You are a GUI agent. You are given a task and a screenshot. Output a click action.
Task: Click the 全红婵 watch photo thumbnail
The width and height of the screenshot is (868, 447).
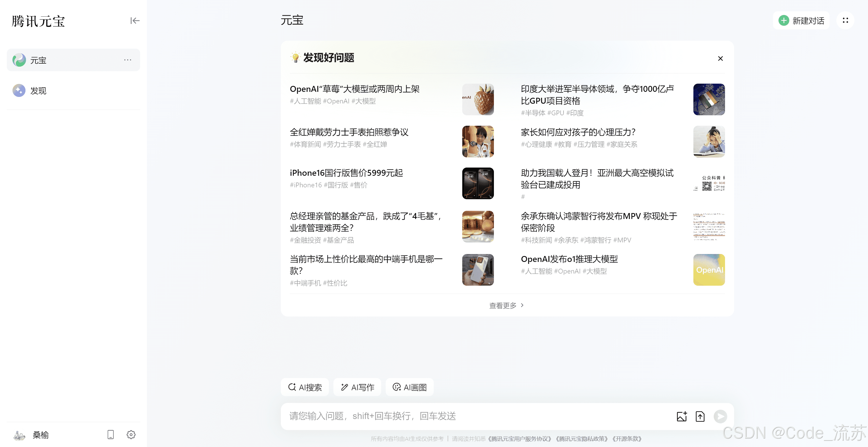[478, 142]
